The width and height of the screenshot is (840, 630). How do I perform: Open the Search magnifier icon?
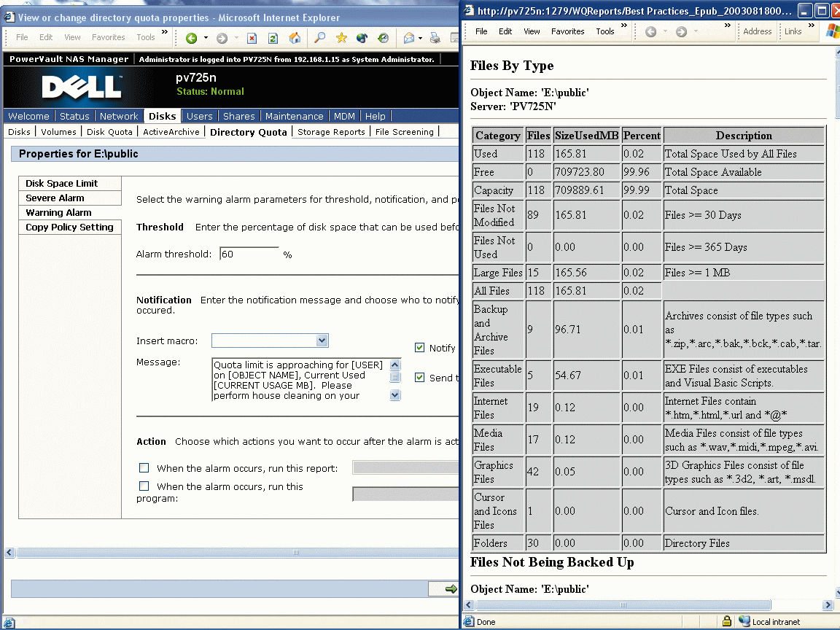point(319,37)
